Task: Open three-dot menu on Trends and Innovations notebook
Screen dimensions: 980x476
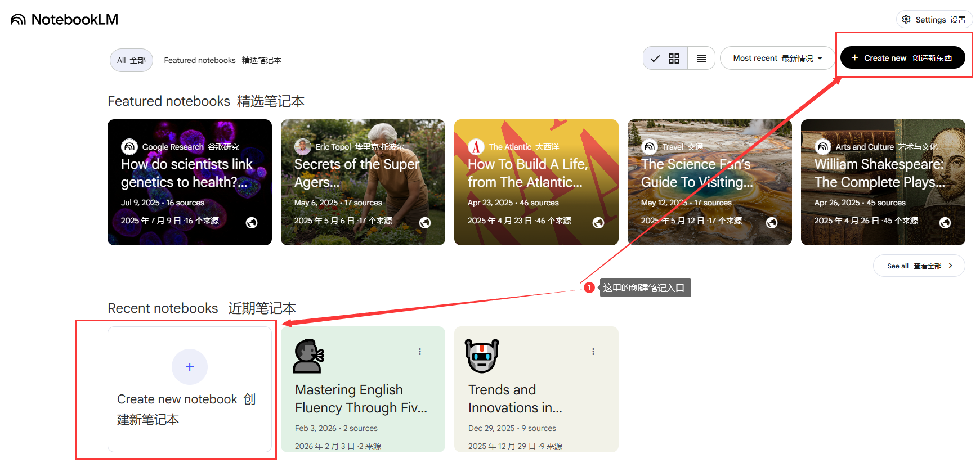Action: [593, 352]
